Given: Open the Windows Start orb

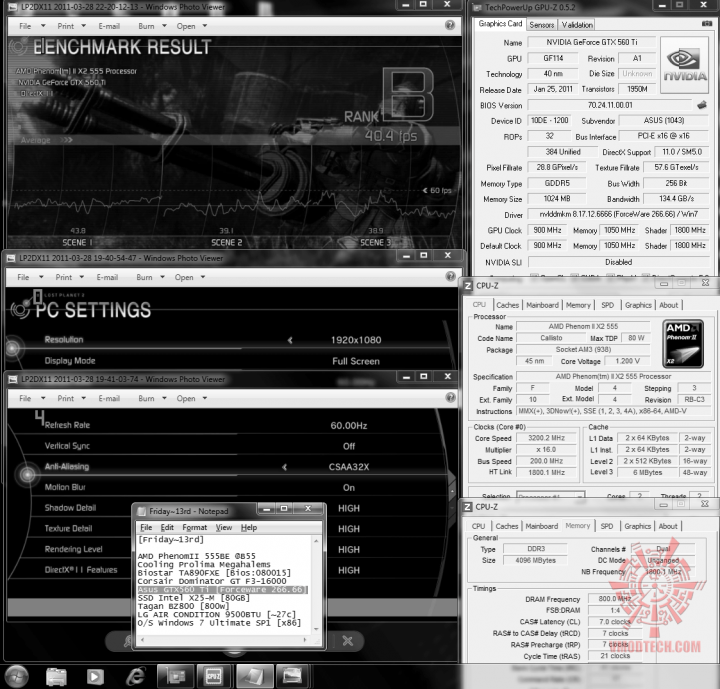Looking at the screenshot, I should click(x=17, y=676).
